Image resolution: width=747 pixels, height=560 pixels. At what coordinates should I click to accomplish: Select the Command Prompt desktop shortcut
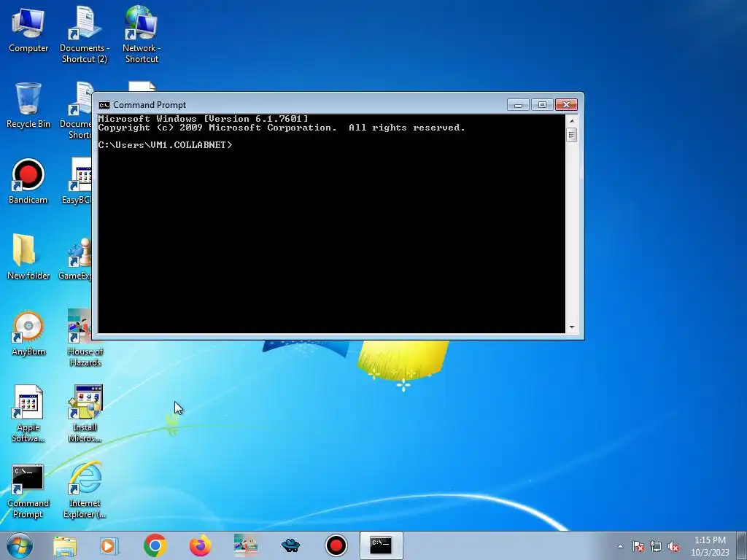(x=28, y=491)
